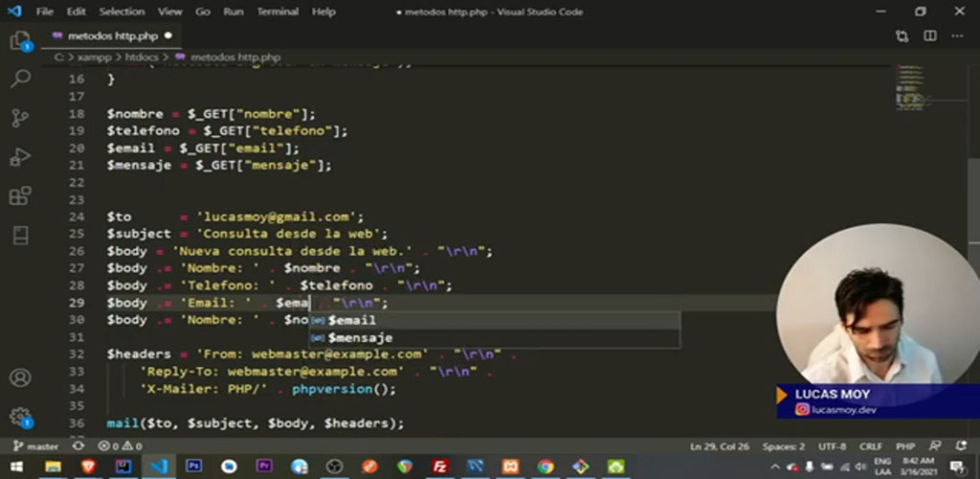Viewport: 980px width, 479px height.
Task: Click the Open Changes icon in editor toolbar
Action: point(902,36)
